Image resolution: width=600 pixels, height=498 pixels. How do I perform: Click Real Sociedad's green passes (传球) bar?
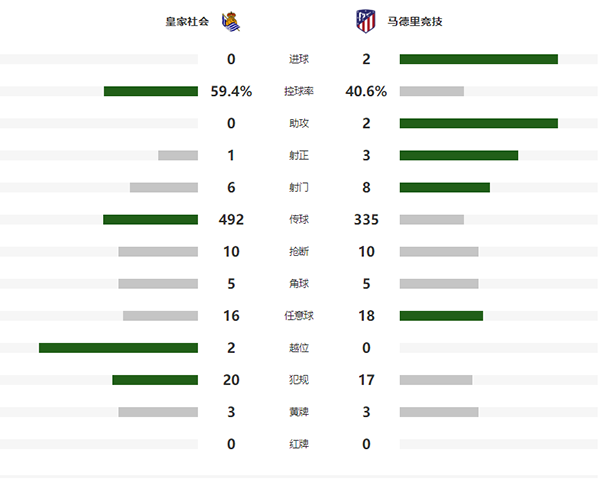[150, 219]
